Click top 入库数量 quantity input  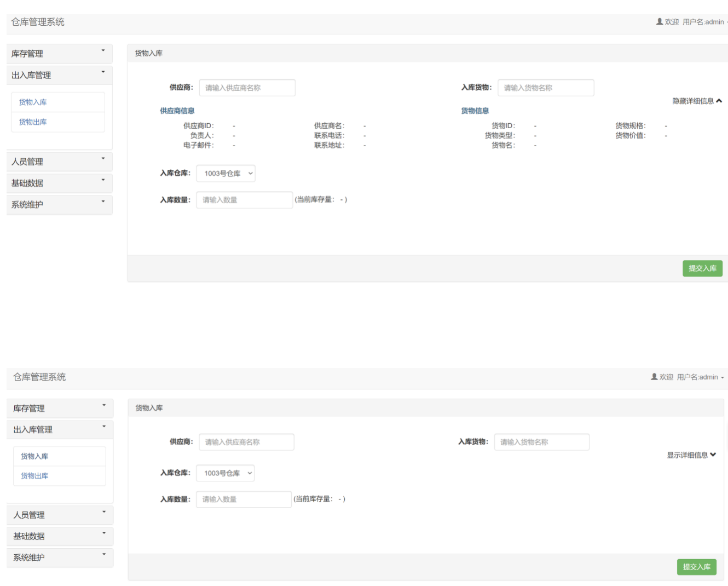click(245, 200)
